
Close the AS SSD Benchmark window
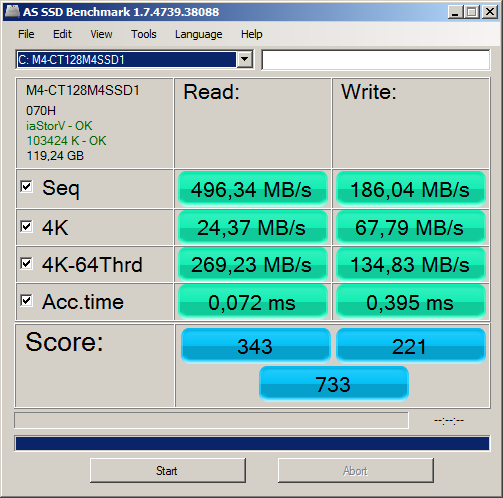tap(490, 12)
